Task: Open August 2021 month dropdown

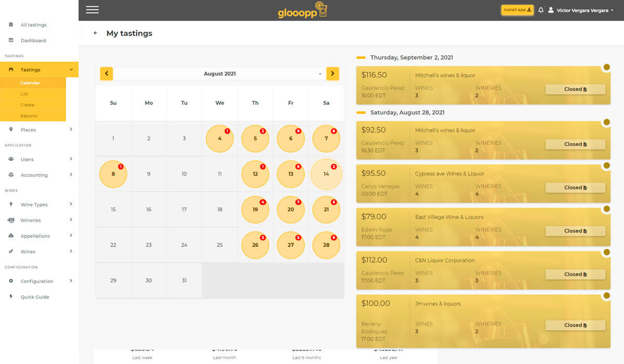Action: 220,74
